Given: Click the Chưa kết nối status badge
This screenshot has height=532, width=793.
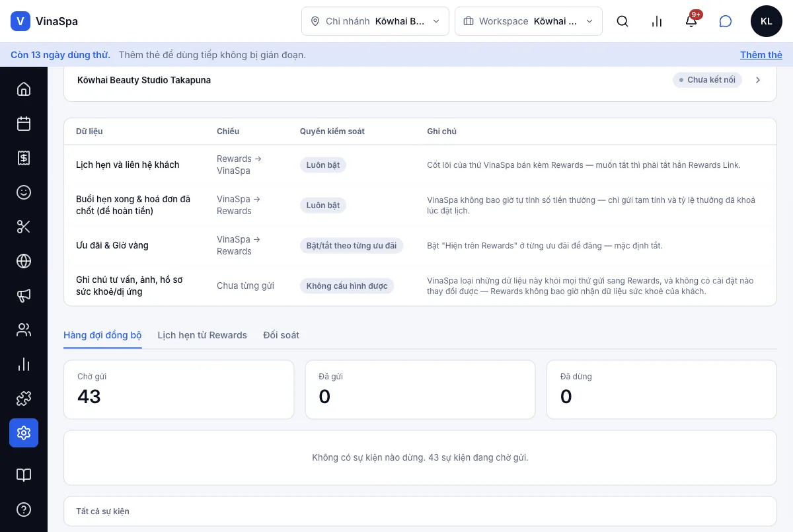Looking at the screenshot, I should (708, 80).
